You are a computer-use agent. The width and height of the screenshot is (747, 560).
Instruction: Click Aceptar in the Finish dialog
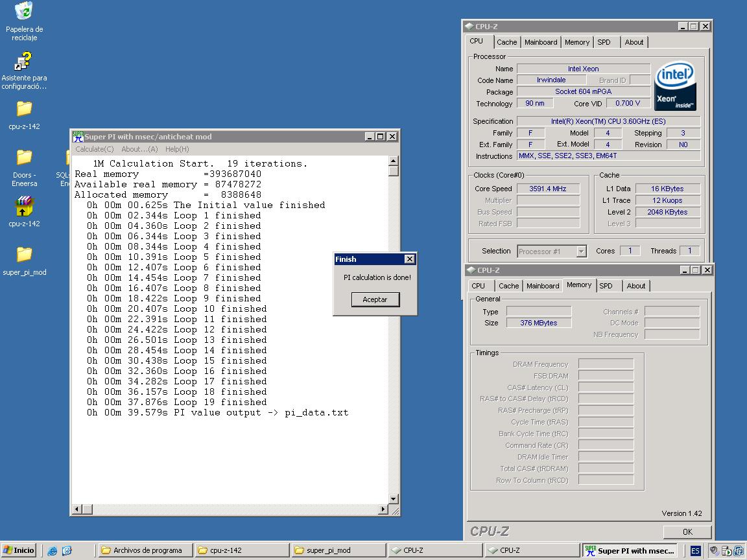tap(375, 299)
